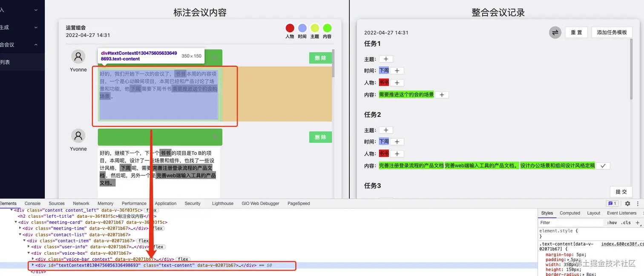This screenshot has height=276, width=644.
Task: Open the Sources tab
Action: [x=57, y=204]
